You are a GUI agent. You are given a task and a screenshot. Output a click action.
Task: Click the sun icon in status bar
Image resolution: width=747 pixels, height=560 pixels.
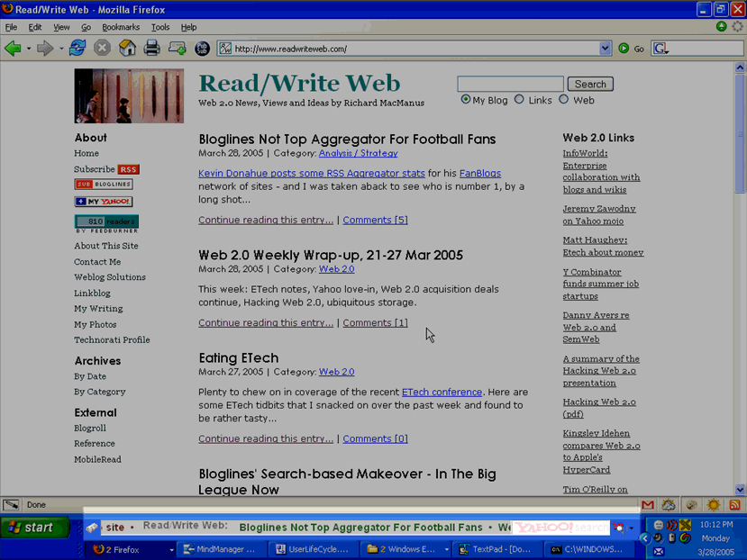713,505
